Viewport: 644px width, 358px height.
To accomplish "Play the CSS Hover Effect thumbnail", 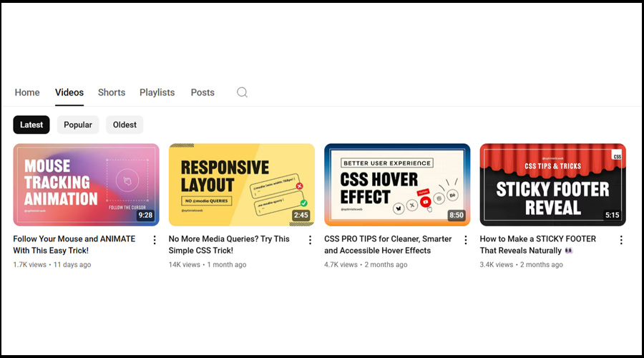I will point(397,185).
